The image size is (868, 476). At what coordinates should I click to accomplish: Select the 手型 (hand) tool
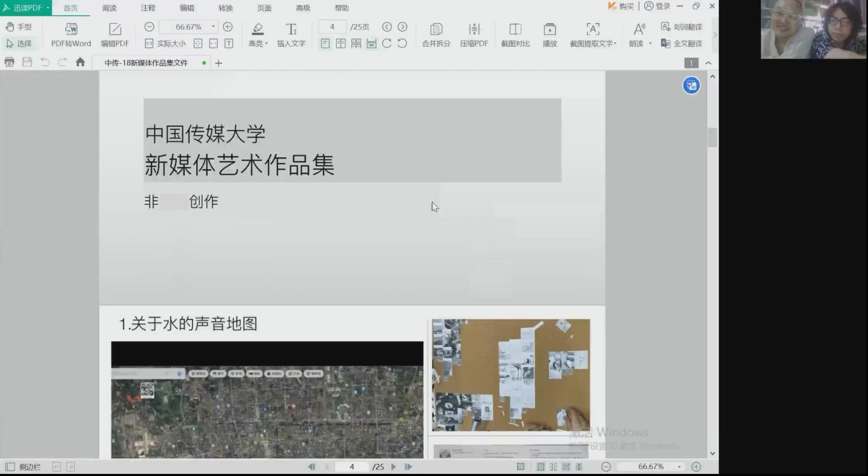pos(19,26)
